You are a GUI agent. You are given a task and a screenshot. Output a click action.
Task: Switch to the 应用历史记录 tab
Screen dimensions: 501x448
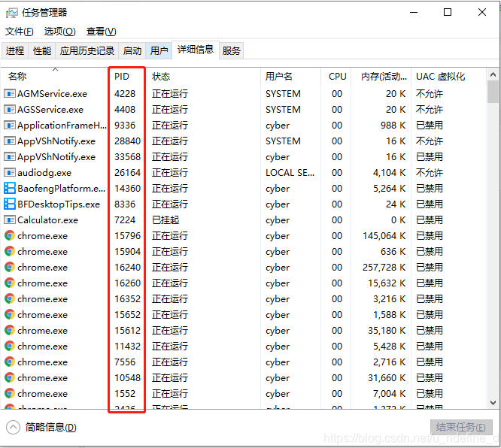click(x=87, y=51)
